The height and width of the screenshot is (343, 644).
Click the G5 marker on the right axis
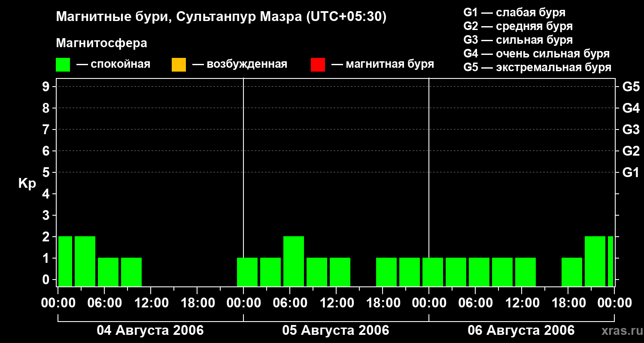(631, 87)
